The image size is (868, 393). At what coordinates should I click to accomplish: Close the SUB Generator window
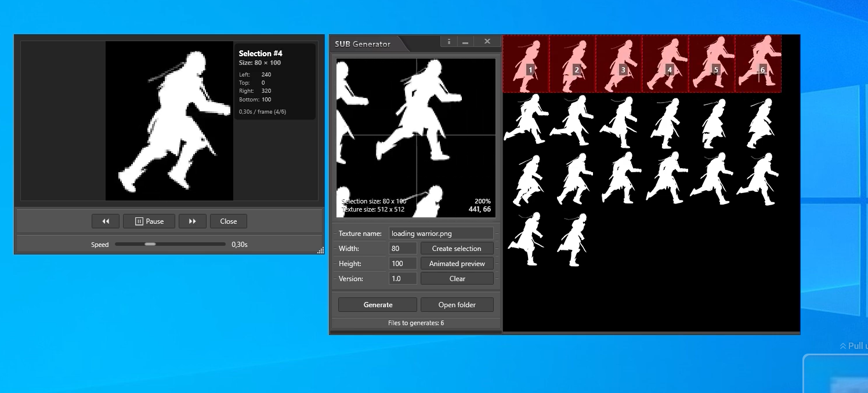point(487,41)
